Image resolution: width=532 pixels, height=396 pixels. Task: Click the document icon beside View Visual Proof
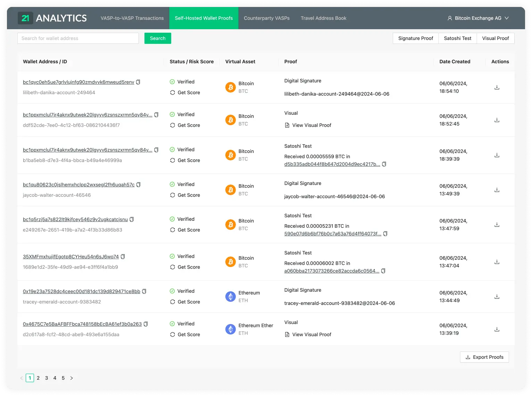(x=287, y=125)
